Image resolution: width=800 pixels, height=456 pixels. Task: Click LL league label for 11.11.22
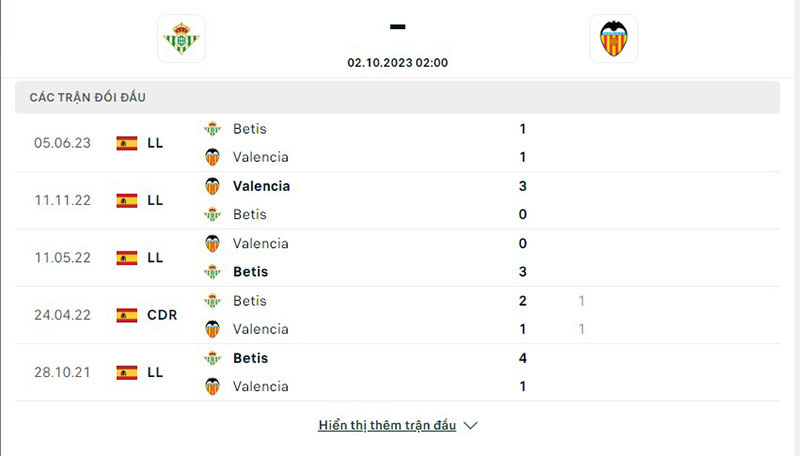(155, 200)
